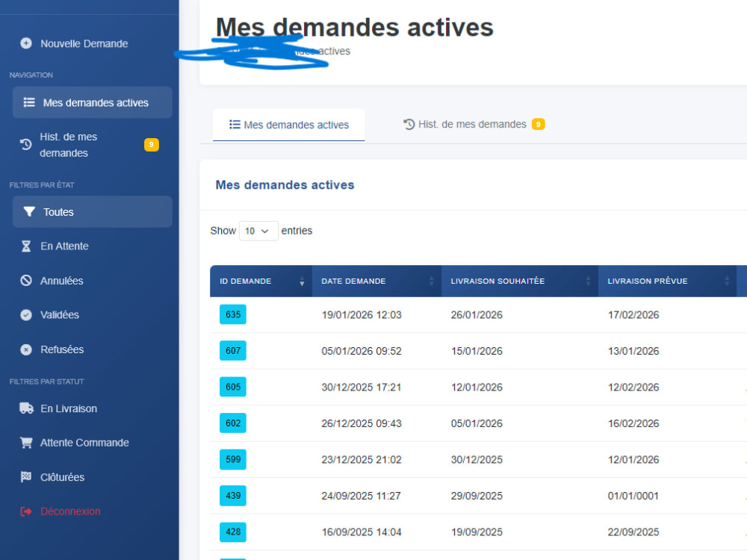Sort table by LIVRAISON PRÉVUE column

click(667, 281)
